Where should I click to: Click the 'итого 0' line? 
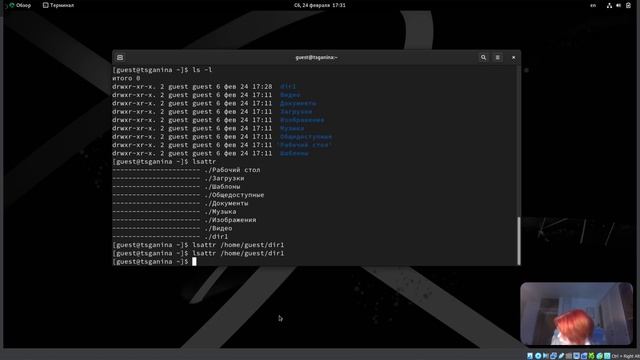point(127,78)
